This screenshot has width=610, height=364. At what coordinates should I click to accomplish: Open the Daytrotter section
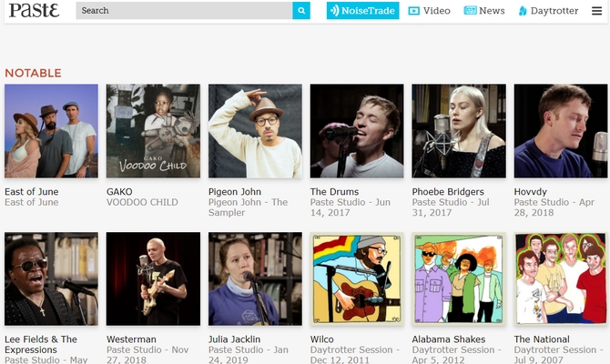click(x=548, y=11)
